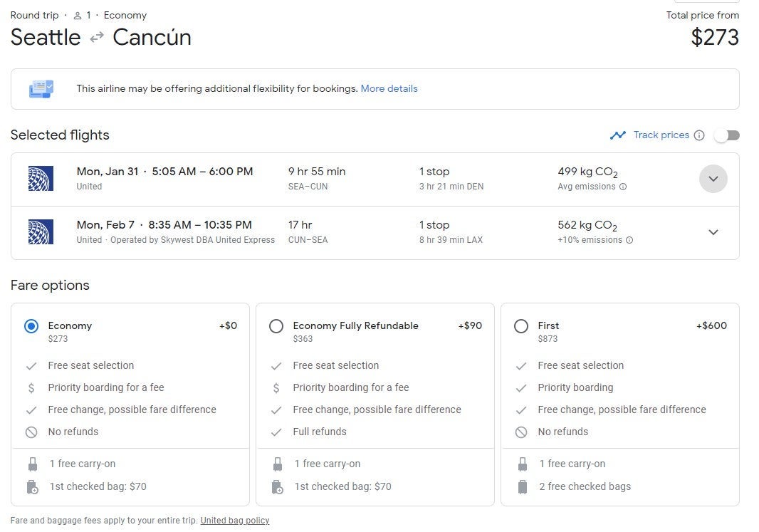Screen dimensions: 759x532
Task: Select Economy Fully Refundable fare option
Action: (x=276, y=326)
